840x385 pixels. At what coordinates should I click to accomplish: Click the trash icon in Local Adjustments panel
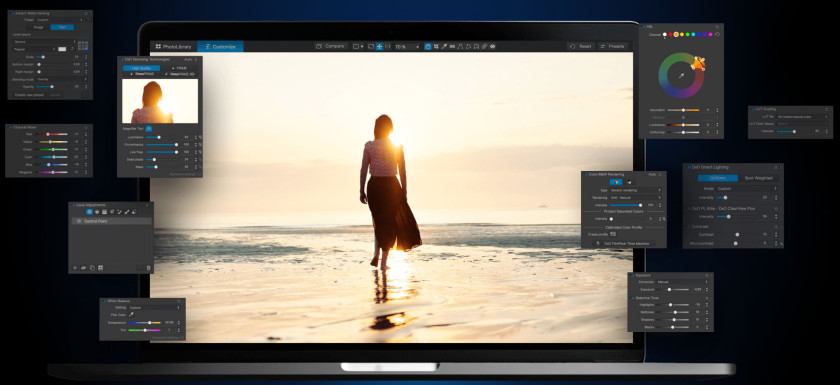149,267
